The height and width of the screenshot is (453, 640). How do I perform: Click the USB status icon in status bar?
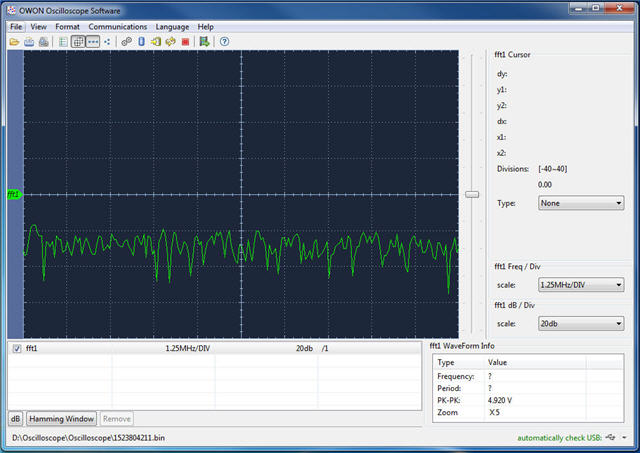pyautogui.click(x=611, y=437)
